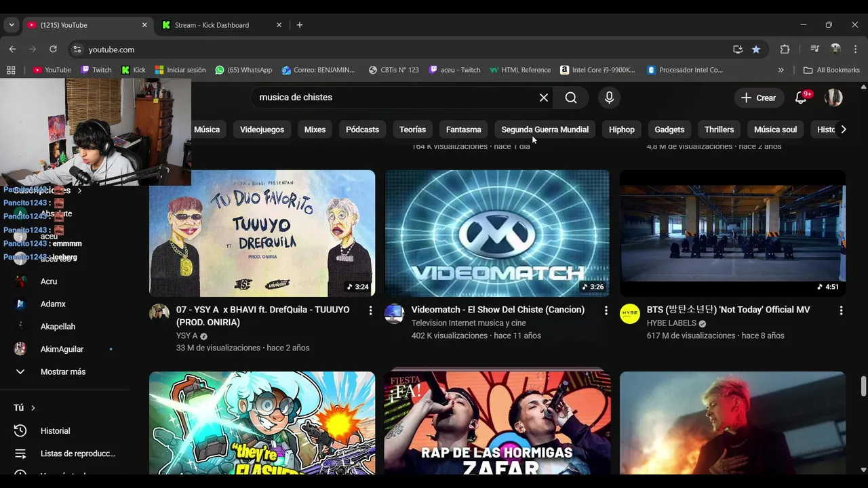Image resolution: width=868 pixels, height=488 pixels.
Task: Open Television Internet musica channel avatar
Action: coord(395,314)
